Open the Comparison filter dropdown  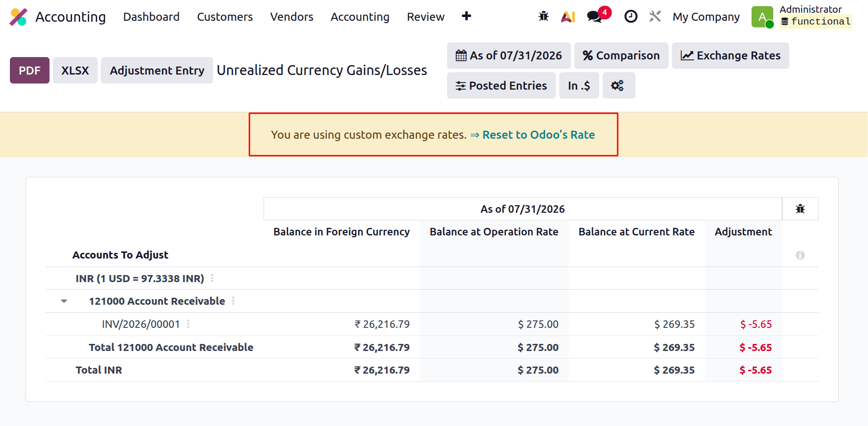coord(621,56)
